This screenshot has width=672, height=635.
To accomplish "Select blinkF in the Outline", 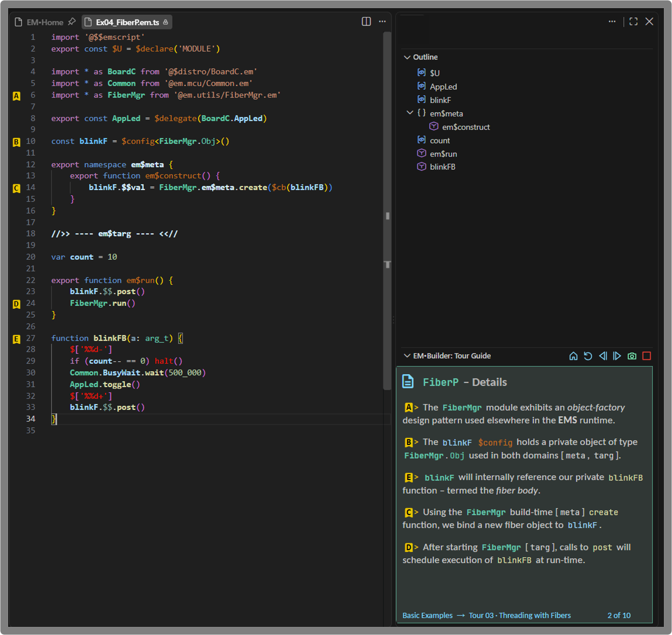I will click(440, 100).
